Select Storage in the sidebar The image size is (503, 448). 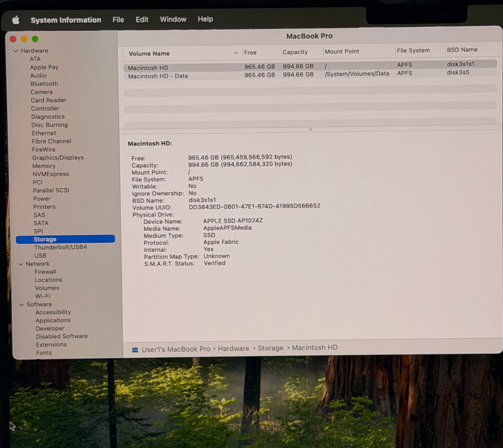click(x=66, y=239)
